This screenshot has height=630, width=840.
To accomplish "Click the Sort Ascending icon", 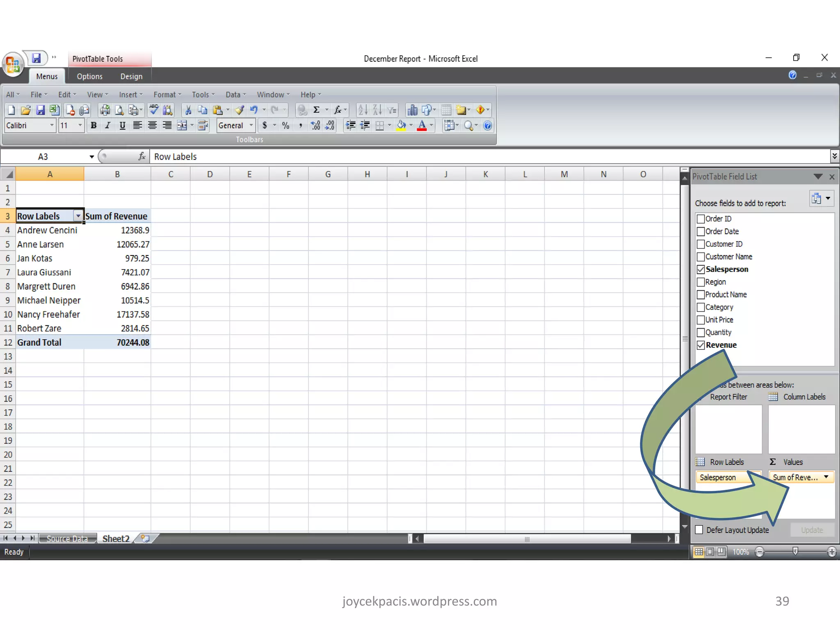I will point(363,110).
